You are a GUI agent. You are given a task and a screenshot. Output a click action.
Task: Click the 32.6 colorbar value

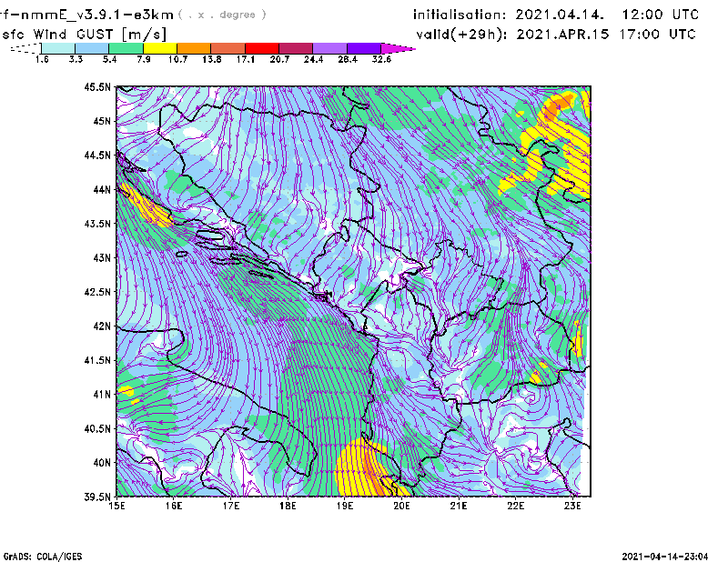tap(381, 59)
